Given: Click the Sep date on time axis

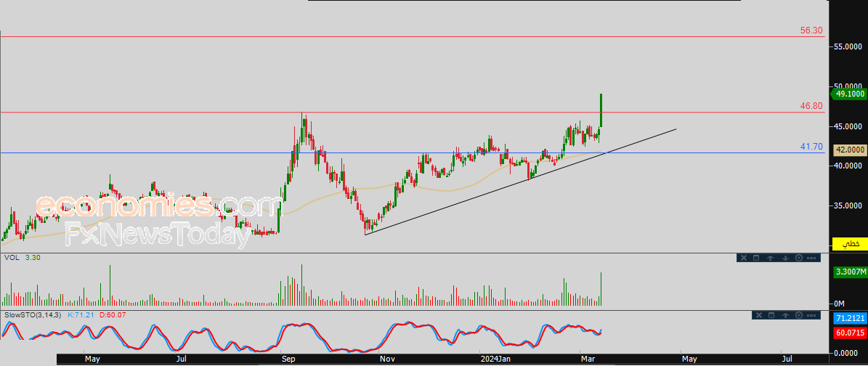Looking at the screenshot, I should tap(288, 359).
